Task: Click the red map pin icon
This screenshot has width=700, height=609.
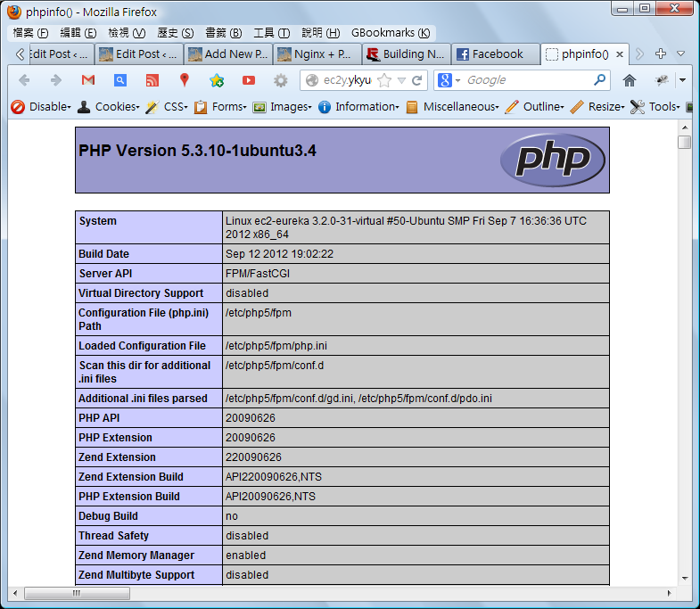Action: point(185,80)
